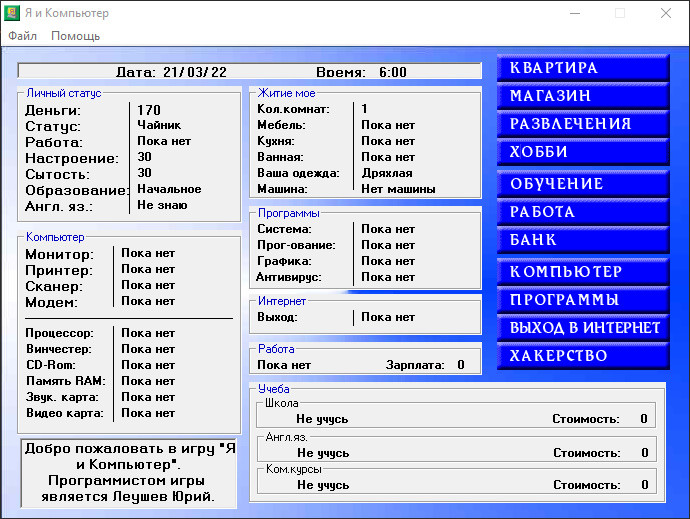
Task: Select the Школа study row
Action: pyautogui.click(x=455, y=419)
